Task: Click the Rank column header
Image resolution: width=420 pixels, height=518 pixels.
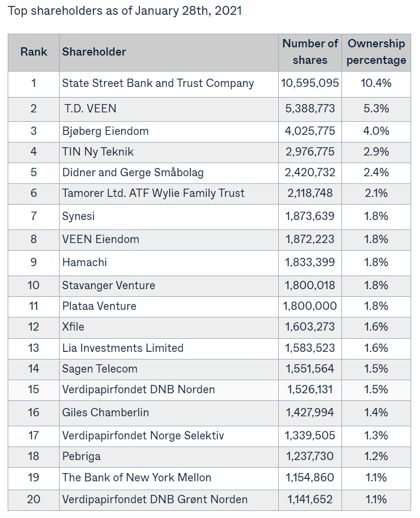Action: click(34, 52)
